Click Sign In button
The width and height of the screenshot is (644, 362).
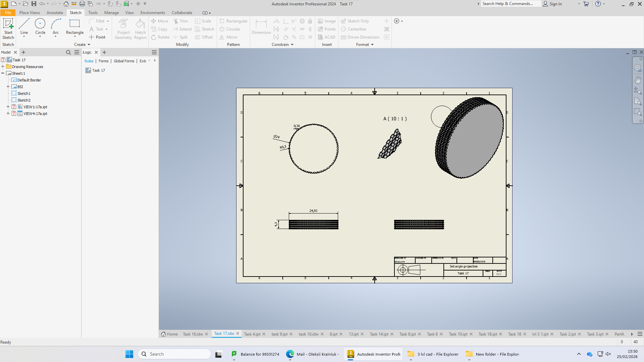click(552, 4)
